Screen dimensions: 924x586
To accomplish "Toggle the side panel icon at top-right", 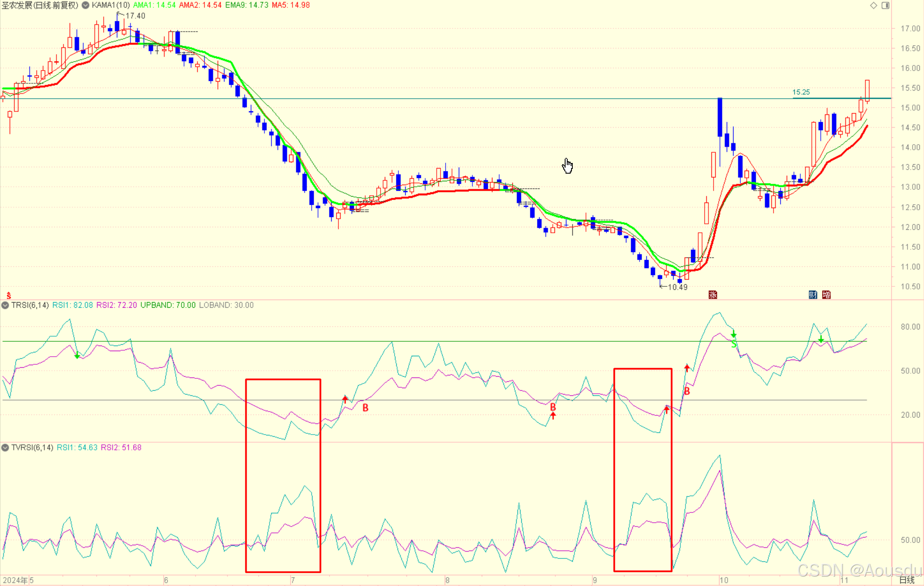I will coord(885,6).
